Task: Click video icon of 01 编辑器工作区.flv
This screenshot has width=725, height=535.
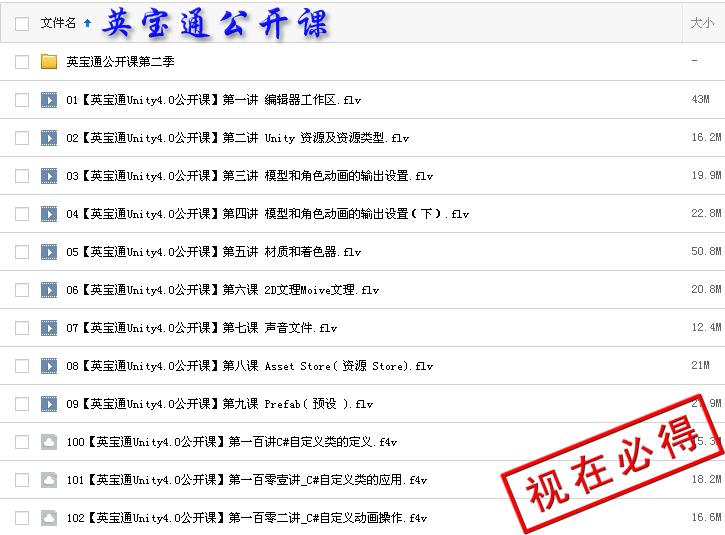Action: coord(49,100)
